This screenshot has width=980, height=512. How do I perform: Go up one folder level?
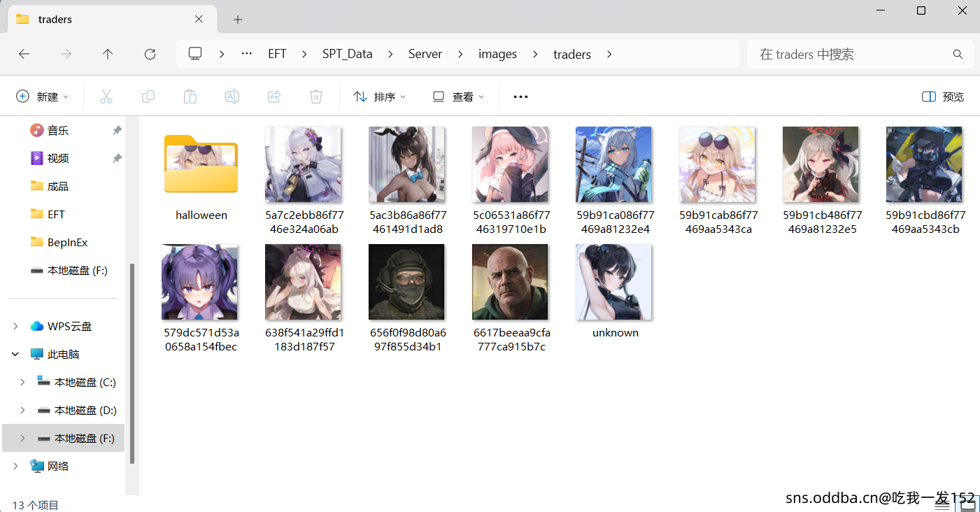pyautogui.click(x=108, y=54)
